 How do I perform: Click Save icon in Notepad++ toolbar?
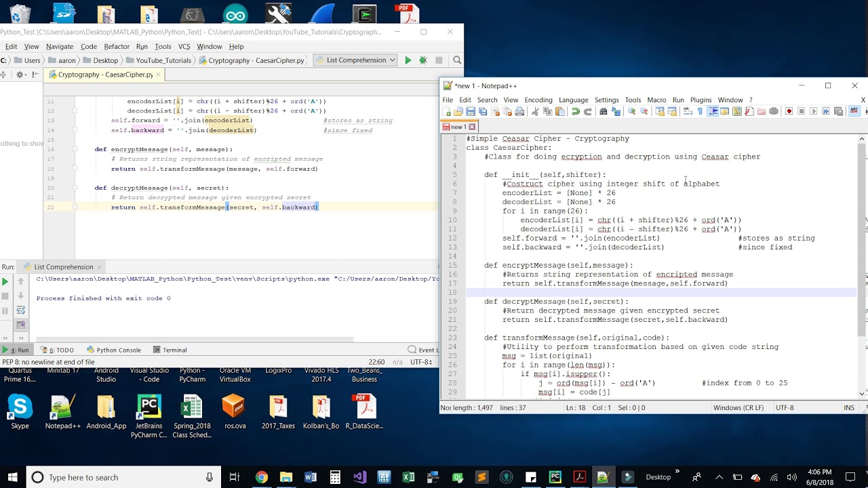click(x=471, y=112)
